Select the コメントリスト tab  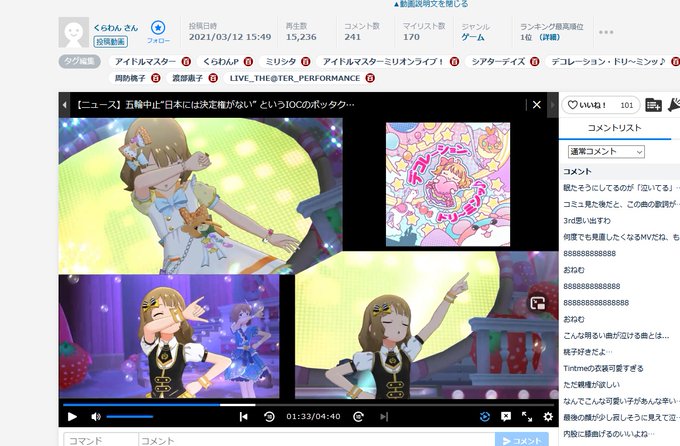614,128
